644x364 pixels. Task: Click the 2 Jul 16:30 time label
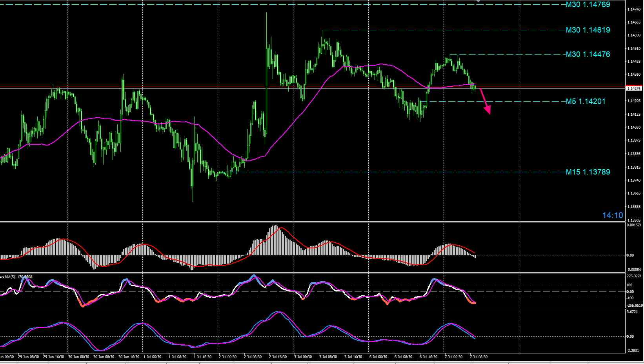coord(278,357)
